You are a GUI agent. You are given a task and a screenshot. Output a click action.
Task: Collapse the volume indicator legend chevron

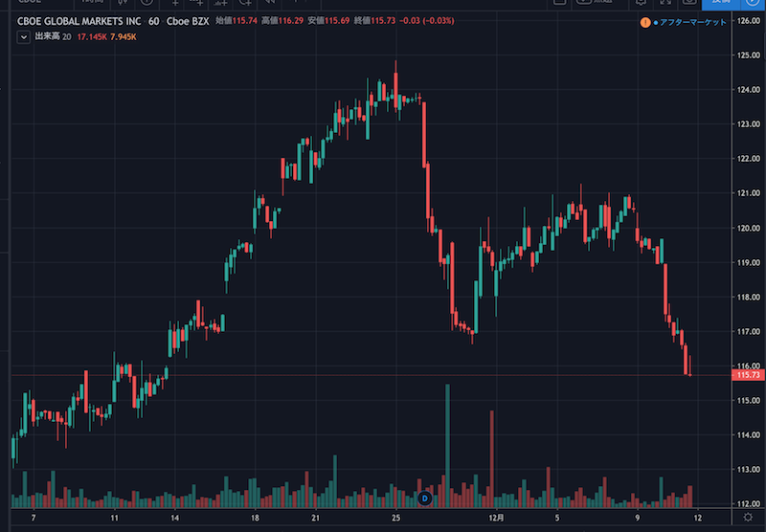click(23, 37)
